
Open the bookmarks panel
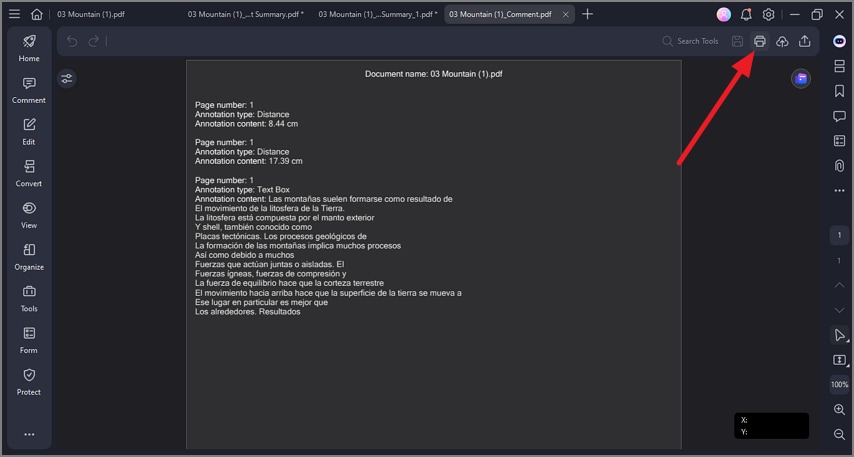click(x=839, y=91)
